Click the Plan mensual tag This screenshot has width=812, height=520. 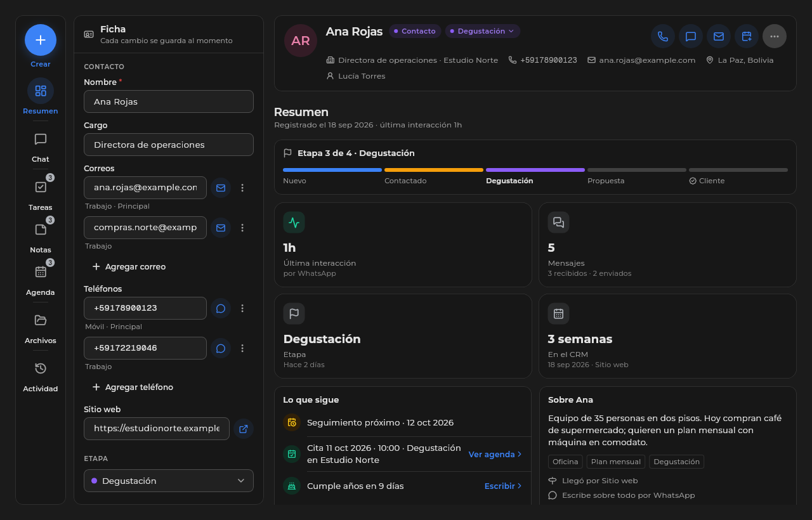[616, 462]
